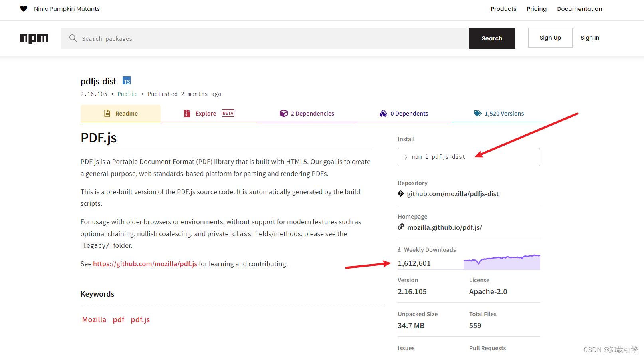Click the Explore file icon
The width and height of the screenshot is (644, 357).
(x=187, y=114)
